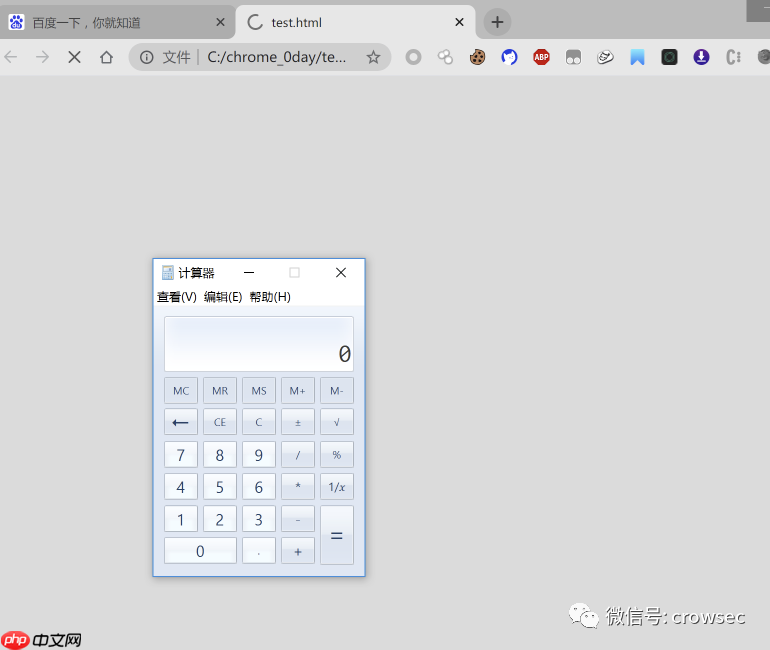Click the calculator 4 key
The width and height of the screenshot is (770, 650).
(181, 487)
